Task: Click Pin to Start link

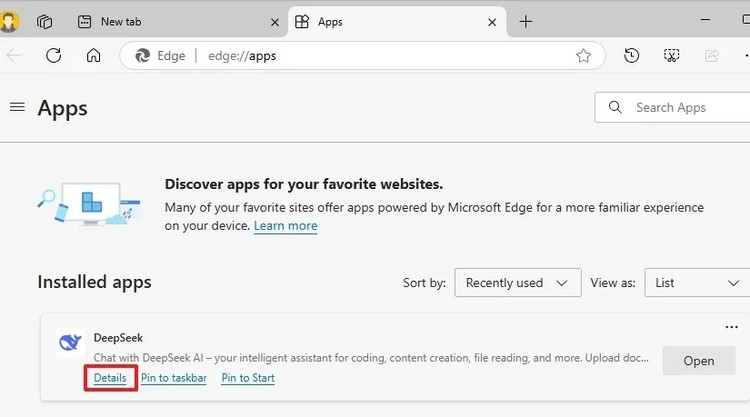Action: pyautogui.click(x=248, y=378)
